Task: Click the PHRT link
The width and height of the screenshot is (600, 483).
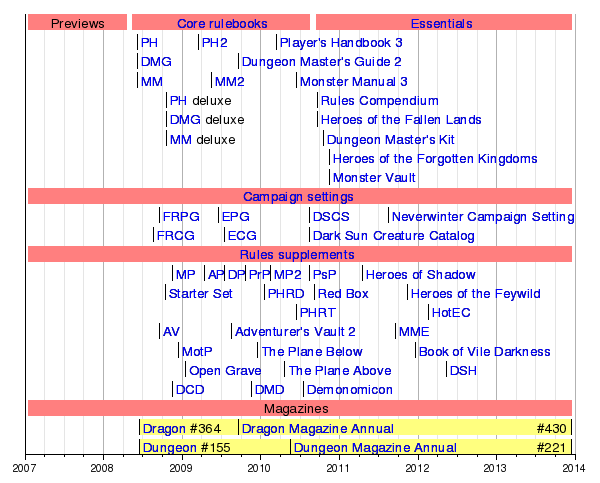Action: point(318,313)
